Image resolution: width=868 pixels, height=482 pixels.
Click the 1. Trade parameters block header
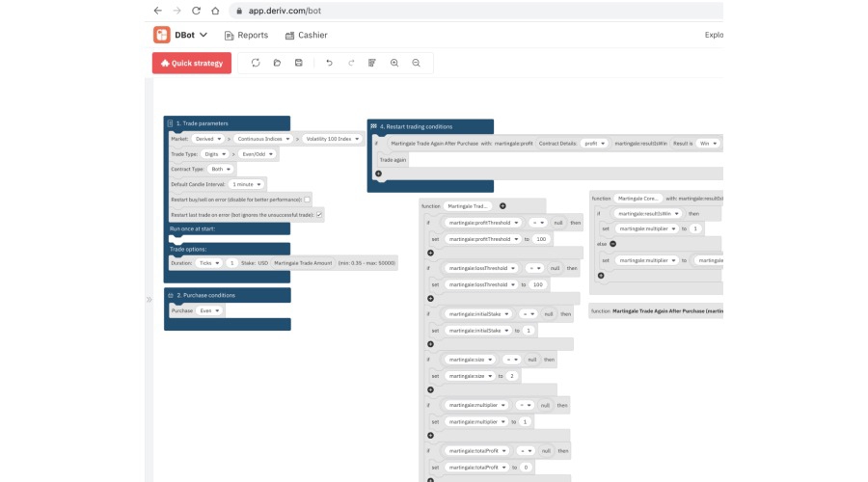[x=227, y=123]
